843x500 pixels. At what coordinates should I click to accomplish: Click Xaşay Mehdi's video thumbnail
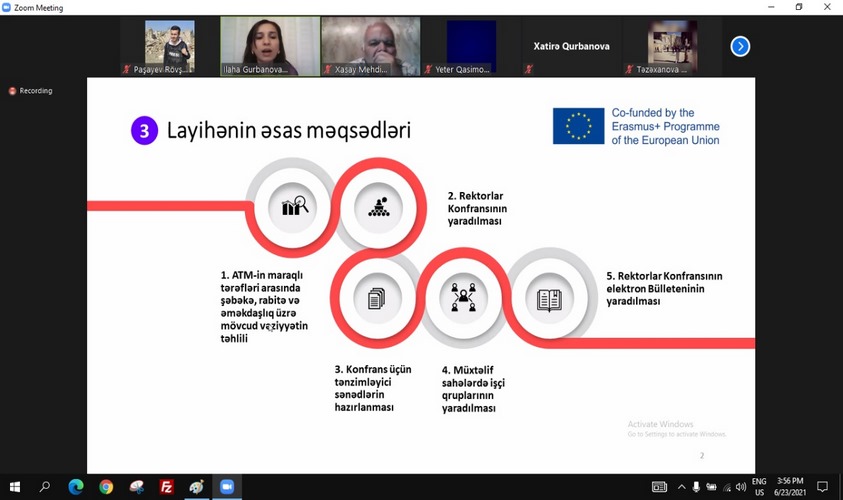click(370, 46)
